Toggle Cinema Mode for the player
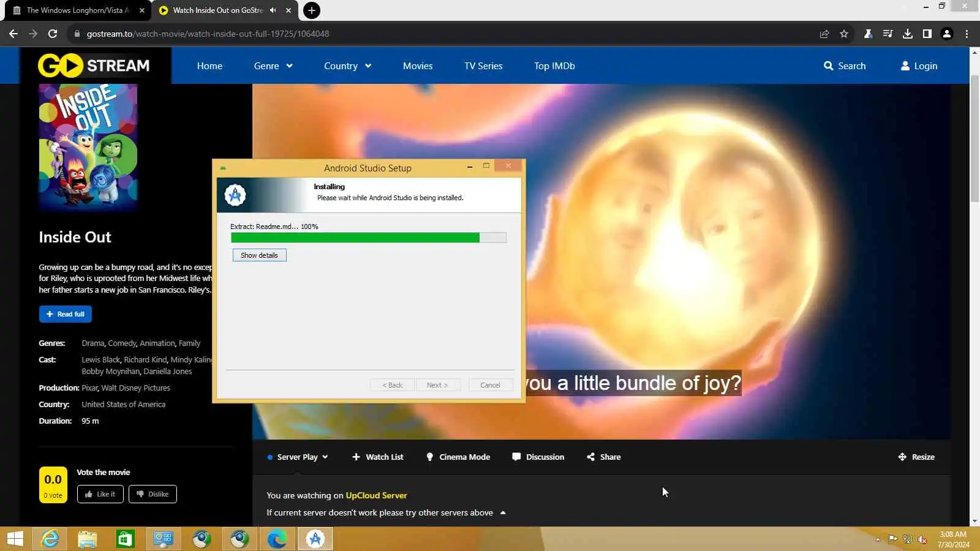 (x=458, y=457)
